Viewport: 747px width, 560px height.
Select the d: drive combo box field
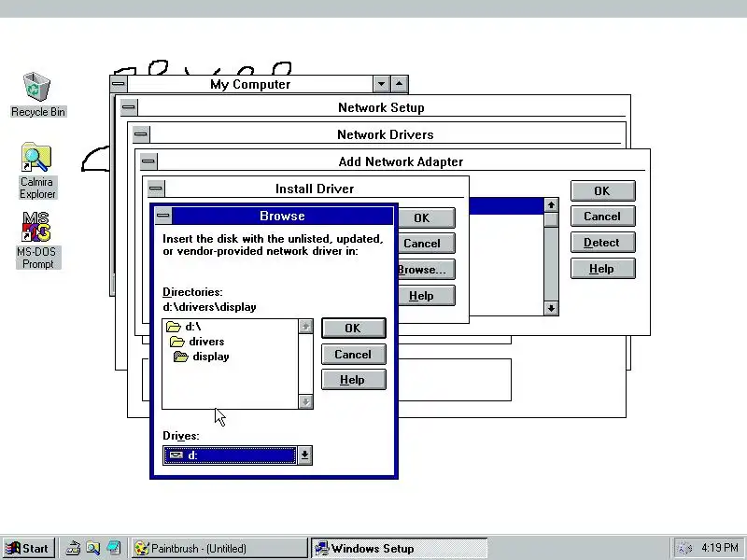pyautogui.click(x=230, y=455)
